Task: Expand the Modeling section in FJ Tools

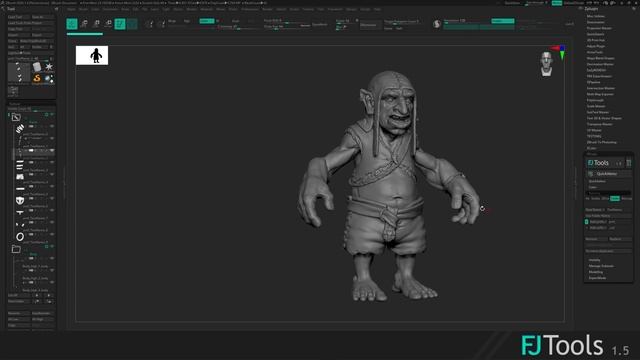Action: (x=596, y=272)
